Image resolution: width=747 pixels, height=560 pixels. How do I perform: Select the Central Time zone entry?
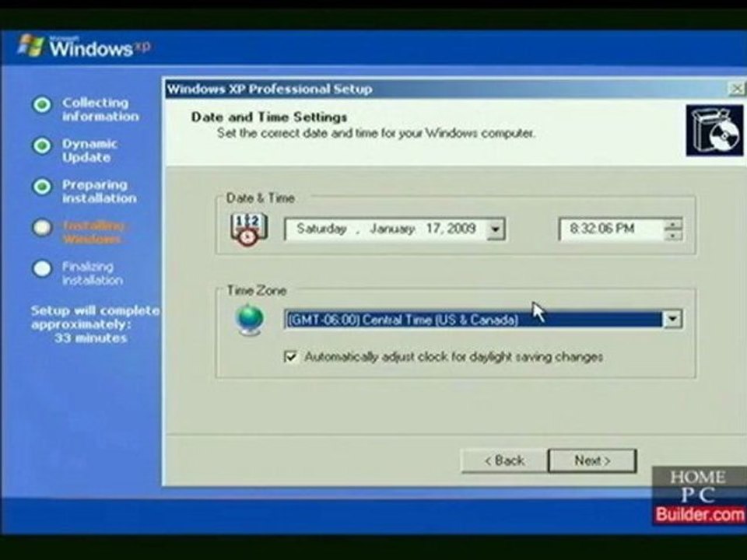tap(474, 320)
